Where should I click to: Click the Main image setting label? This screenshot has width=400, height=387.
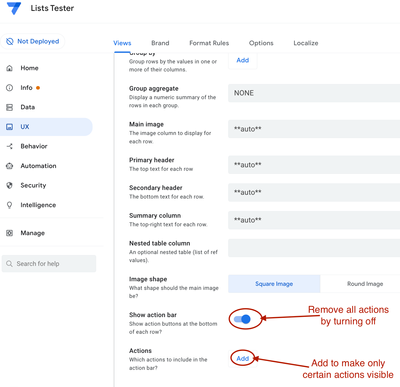[146, 124]
